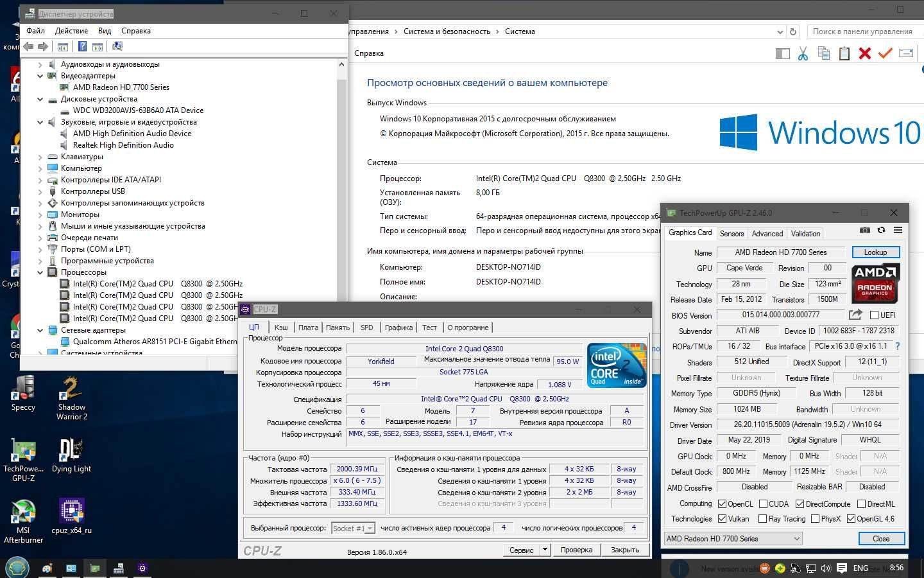Open cpuz_x64_ru desktop shortcut

(71, 517)
